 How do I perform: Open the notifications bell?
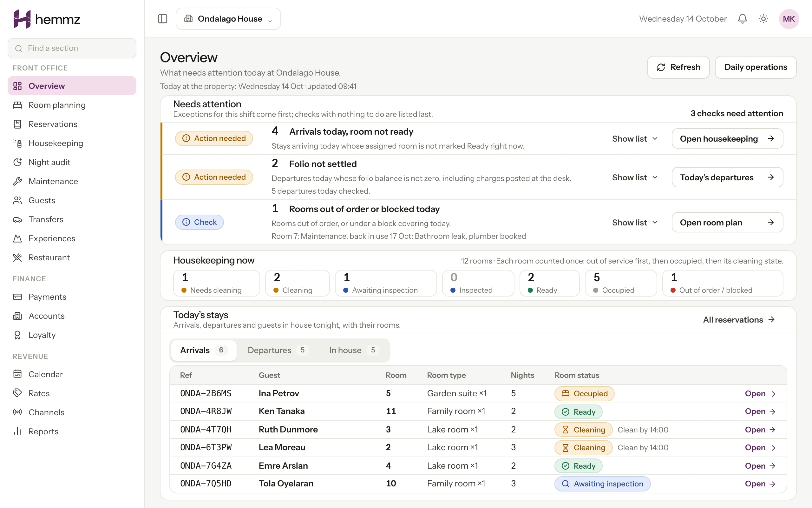tap(742, 19)
